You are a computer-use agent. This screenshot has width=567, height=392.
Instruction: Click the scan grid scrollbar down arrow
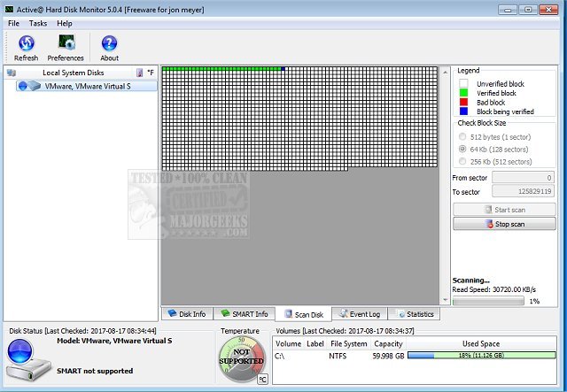[445, 300]
